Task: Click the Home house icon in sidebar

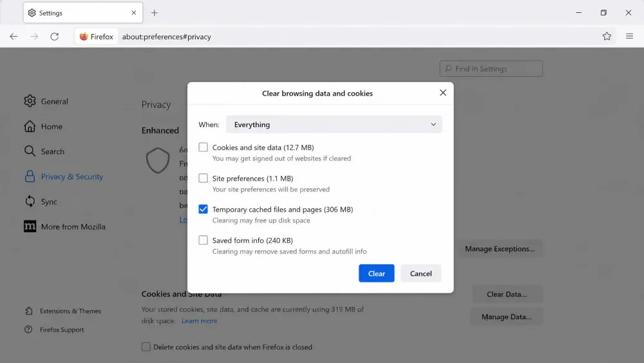Action: (x=30, y=126)
